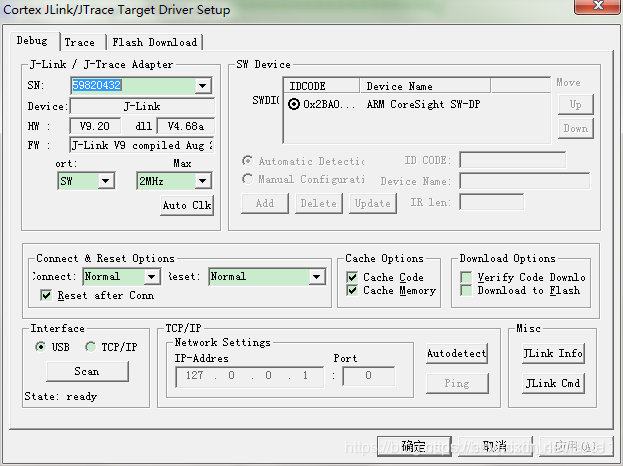Click the FW J-Link V9 compiled field
This screenshot has width=623, height=466.
point(142,145)
